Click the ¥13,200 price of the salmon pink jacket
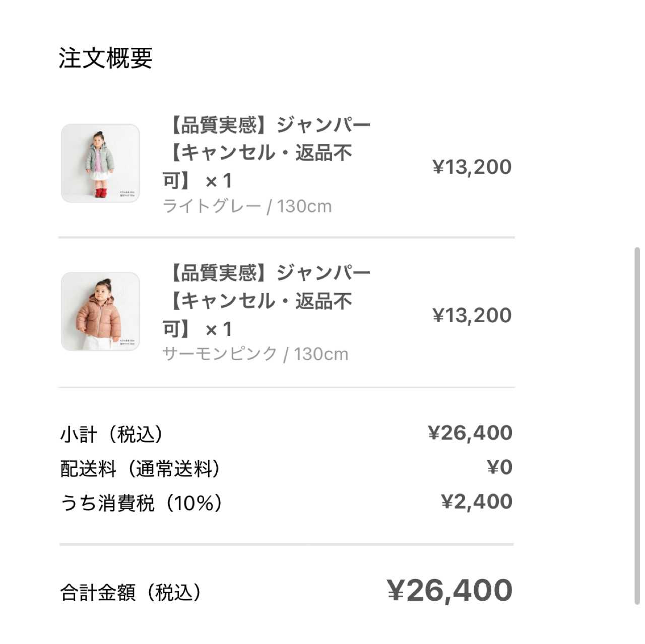The image size is (645, 644). click(472, 315)
